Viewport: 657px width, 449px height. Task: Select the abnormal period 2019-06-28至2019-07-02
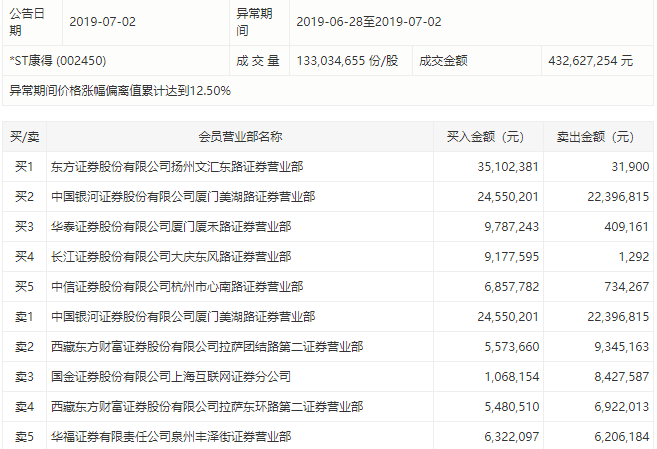tap(369, 22)
